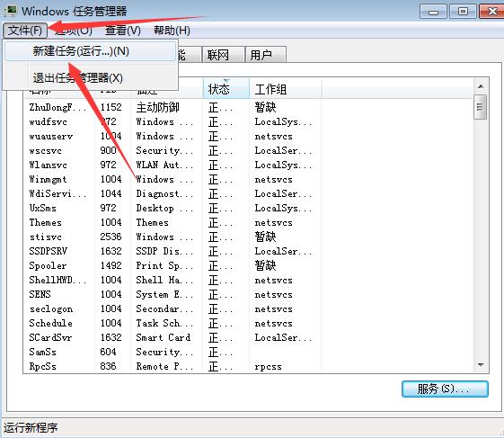Click the Diagnost... description cell

164,193
